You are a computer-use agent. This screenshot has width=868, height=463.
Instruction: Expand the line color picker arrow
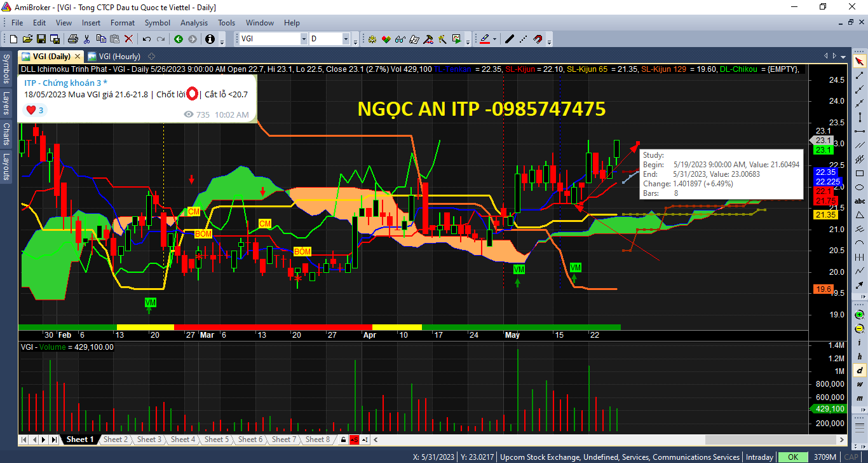[x=494, y=39]
